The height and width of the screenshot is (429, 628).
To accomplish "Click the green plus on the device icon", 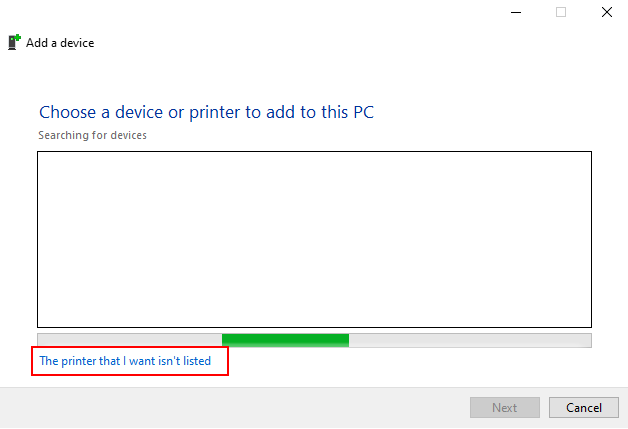I will tap(18, 38).
